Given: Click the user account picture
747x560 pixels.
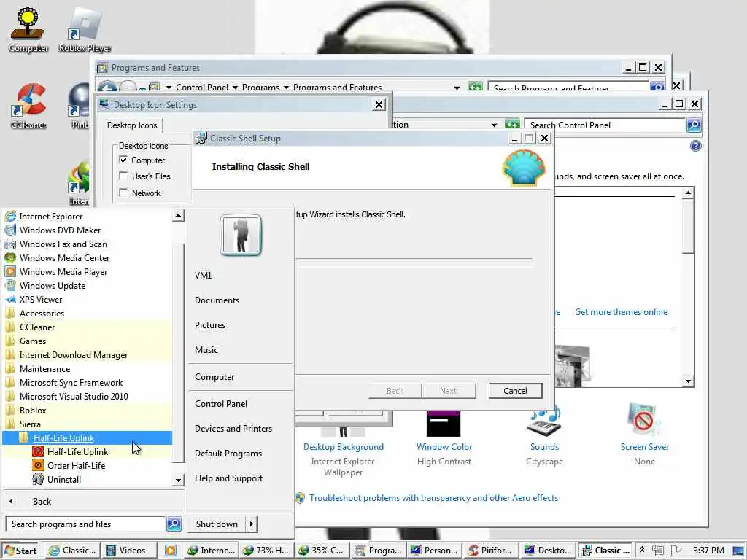Looking at the screenshot, I should pos(241,235).
